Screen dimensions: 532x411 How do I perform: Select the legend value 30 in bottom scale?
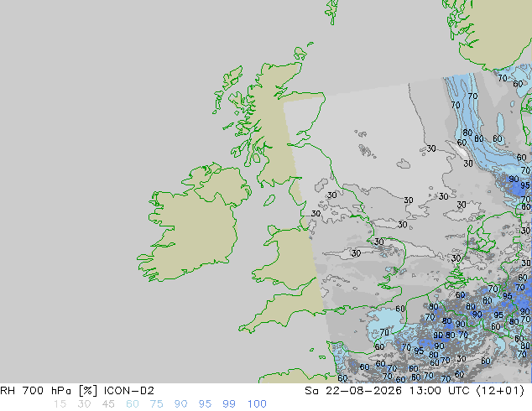(84, 404)
